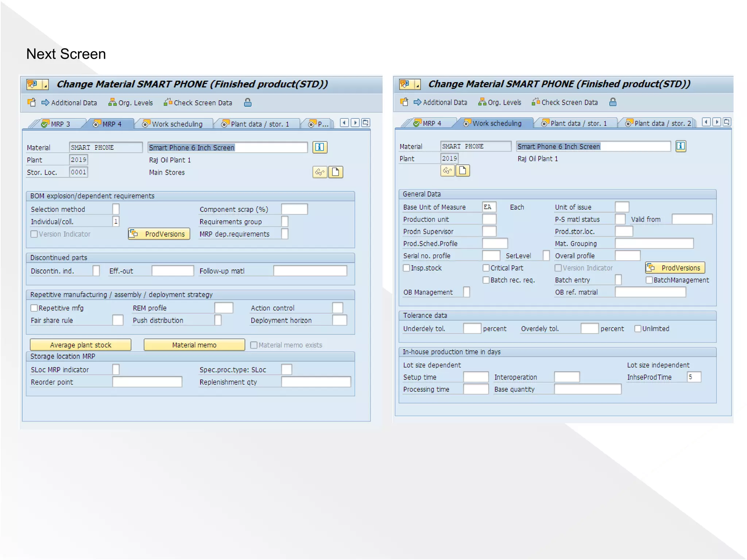Enable the Repetitive mfg checkbox
The width and height of the screenshot is (747, 560).
(34, 308)
